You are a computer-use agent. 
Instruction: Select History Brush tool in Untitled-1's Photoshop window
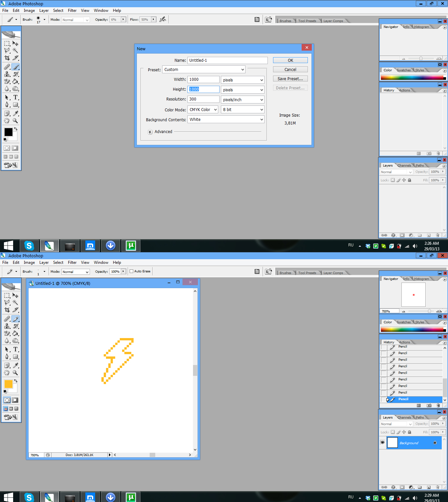pyautogui.click(x=15, y=326)
